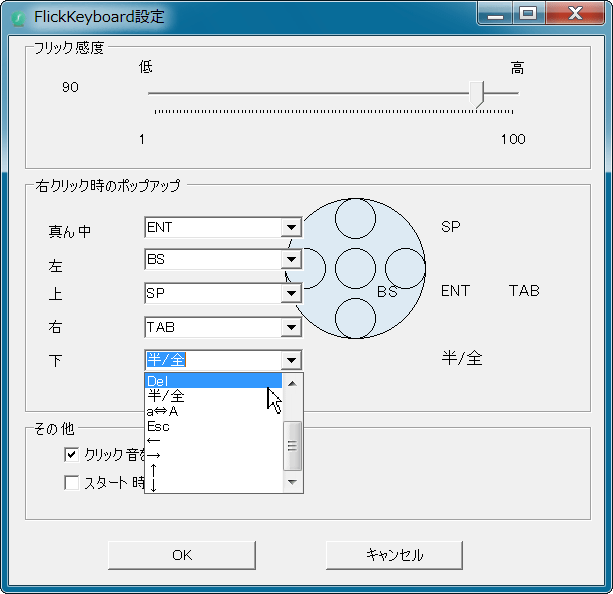Image resolution: width=613 pixels, height=594 pixels.
Task: Select the right arrow → entry
Action: (213, 456)
